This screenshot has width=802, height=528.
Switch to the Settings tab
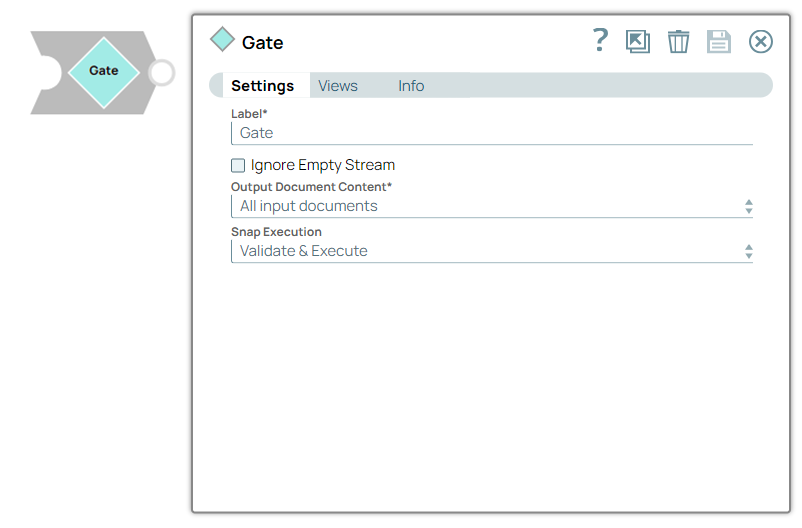[x=263, y=86]
